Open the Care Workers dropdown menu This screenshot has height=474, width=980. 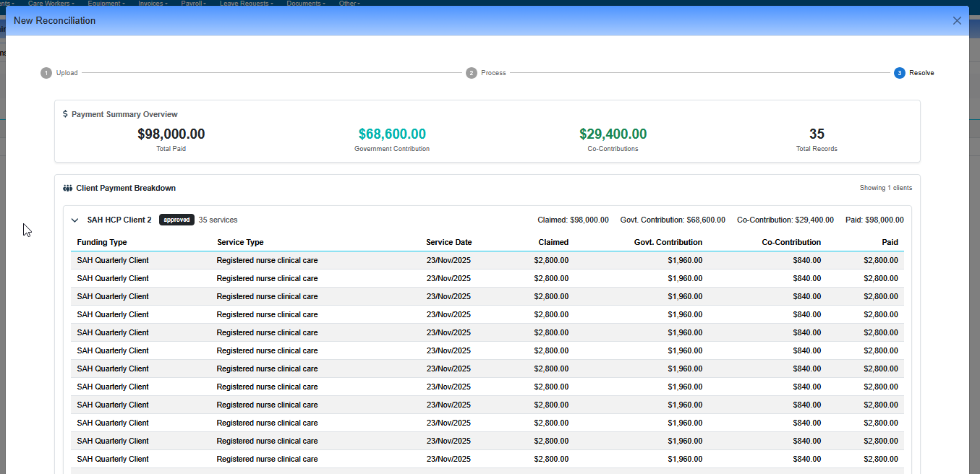pos(51,4)
